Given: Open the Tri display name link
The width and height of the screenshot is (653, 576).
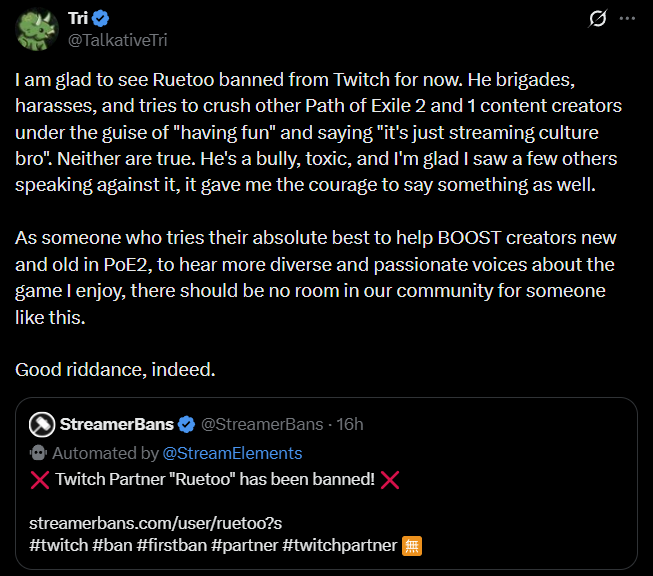Looking at the screenshot, I should (x=79, y=19).
